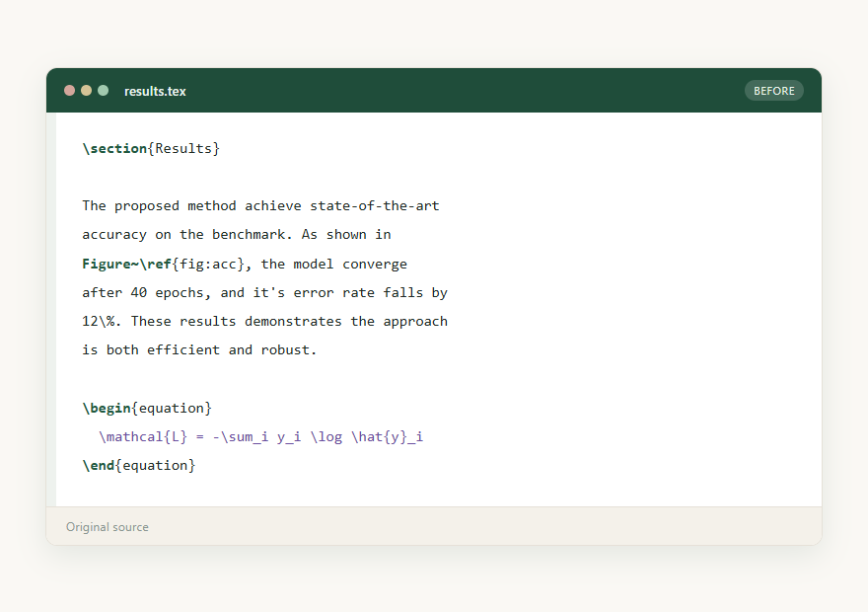This screenshot has width=868, height=612.
Task: Click the results.tex file title
Action: [x=155, y=91]
